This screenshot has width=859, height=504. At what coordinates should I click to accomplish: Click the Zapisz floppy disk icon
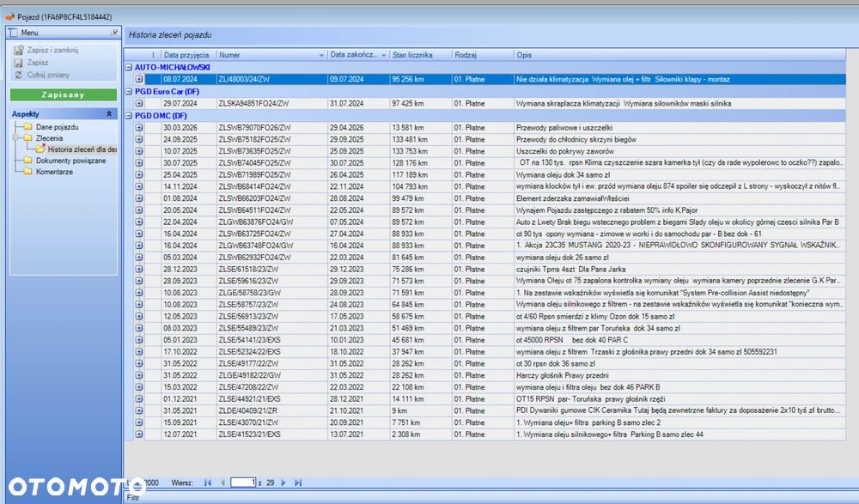tap(19, 63)
